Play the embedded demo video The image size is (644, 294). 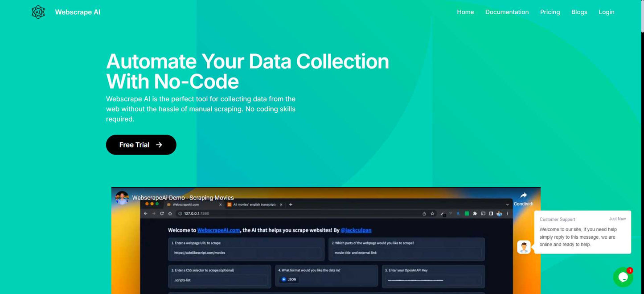(x=325, y=249)
